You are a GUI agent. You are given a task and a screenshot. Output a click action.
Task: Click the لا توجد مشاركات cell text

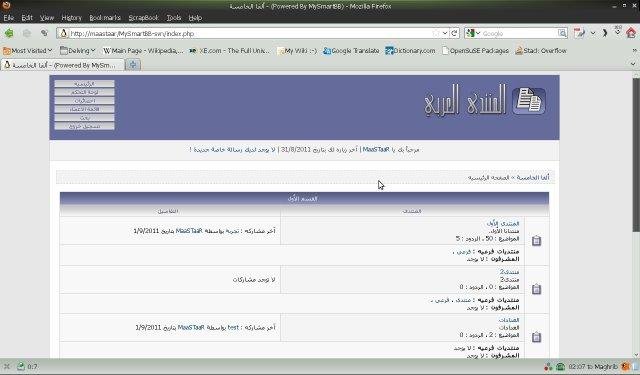point(254,280)
